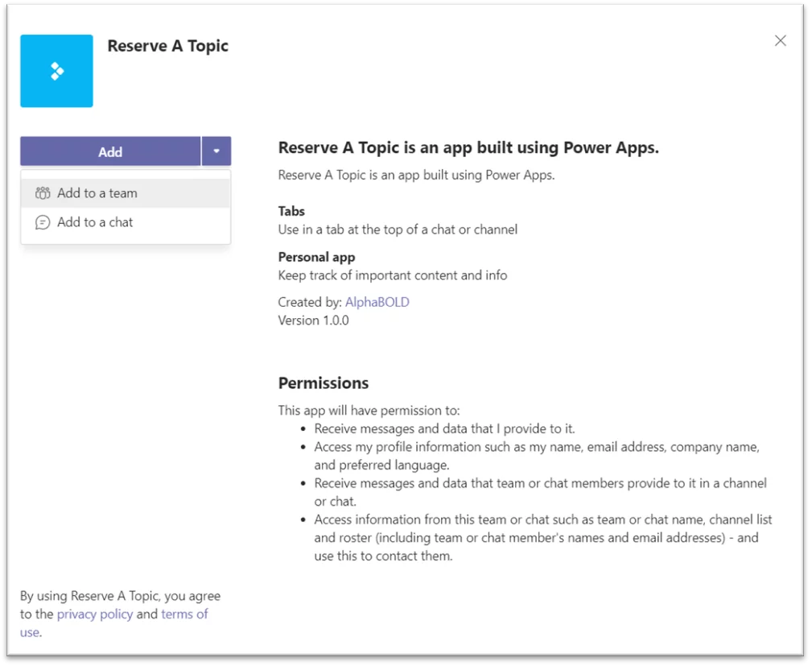Click the Reserve A Topic app logo tile
Screen dimensions: 812x666
point(56,71)
